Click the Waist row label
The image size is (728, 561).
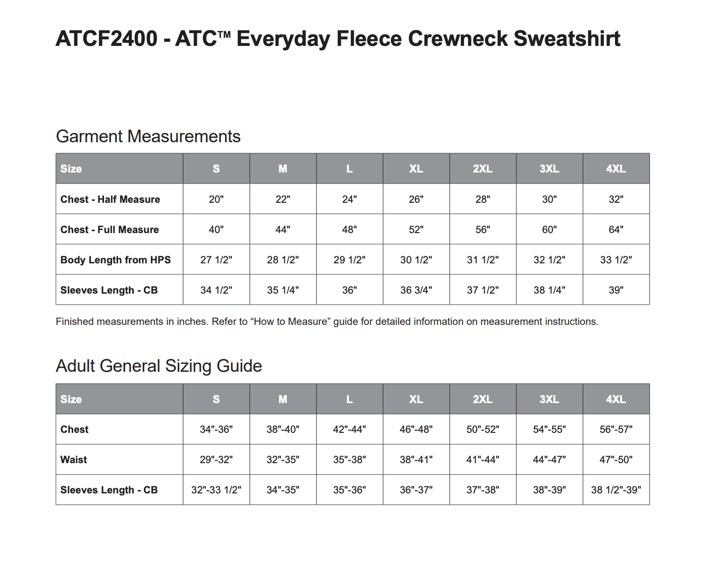(x=74, y=460)
